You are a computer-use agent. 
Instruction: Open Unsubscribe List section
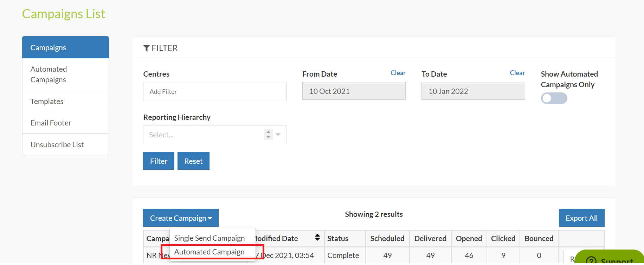(65, 144)
